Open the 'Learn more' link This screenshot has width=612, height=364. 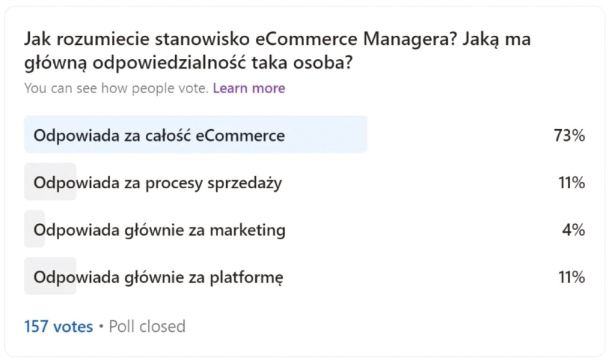[249, 88]
